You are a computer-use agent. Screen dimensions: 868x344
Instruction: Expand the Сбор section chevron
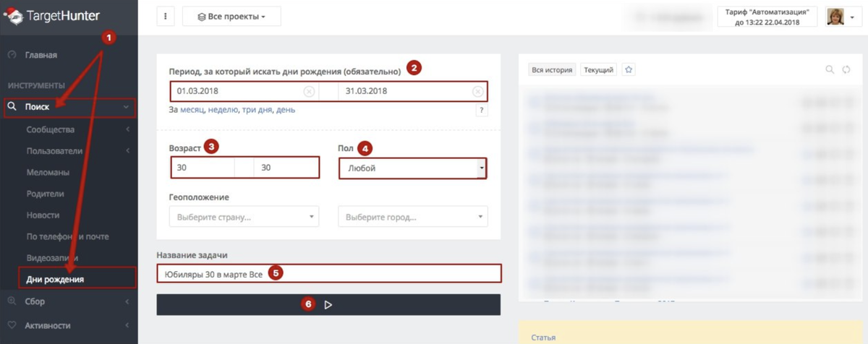click(x=127, y=301)
